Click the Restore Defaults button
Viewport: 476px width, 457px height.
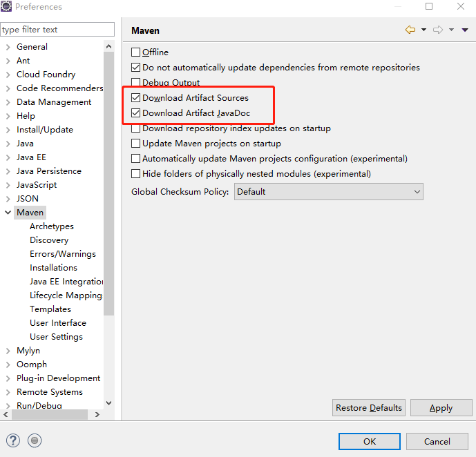[368, 408]
